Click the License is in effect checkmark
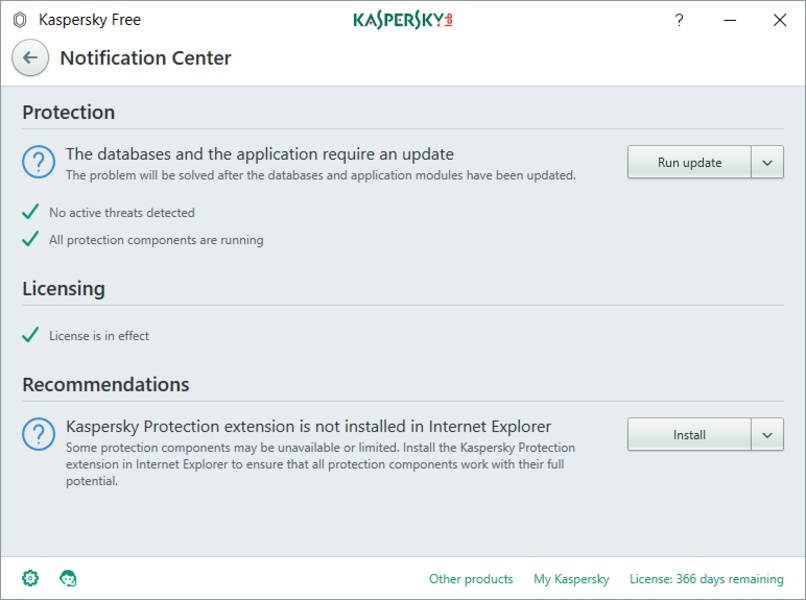 pyautogui.click(x=31, y=336)
